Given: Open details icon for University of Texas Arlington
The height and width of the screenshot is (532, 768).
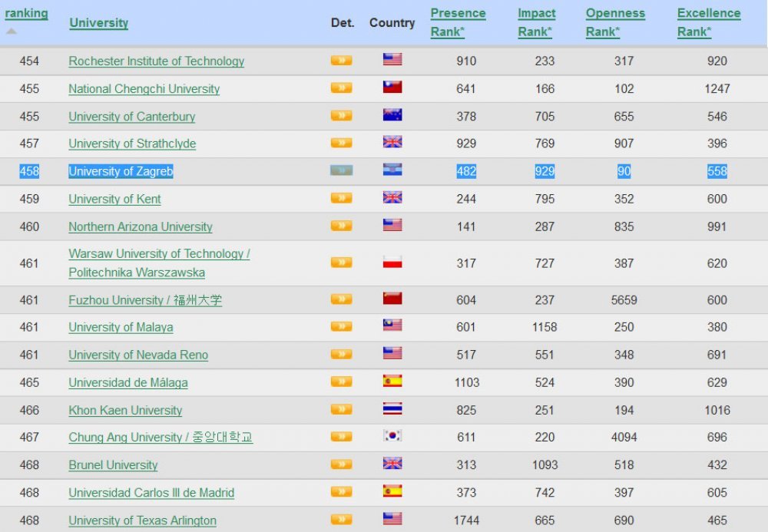Looking at the screenshot, I should coord(342,519).
